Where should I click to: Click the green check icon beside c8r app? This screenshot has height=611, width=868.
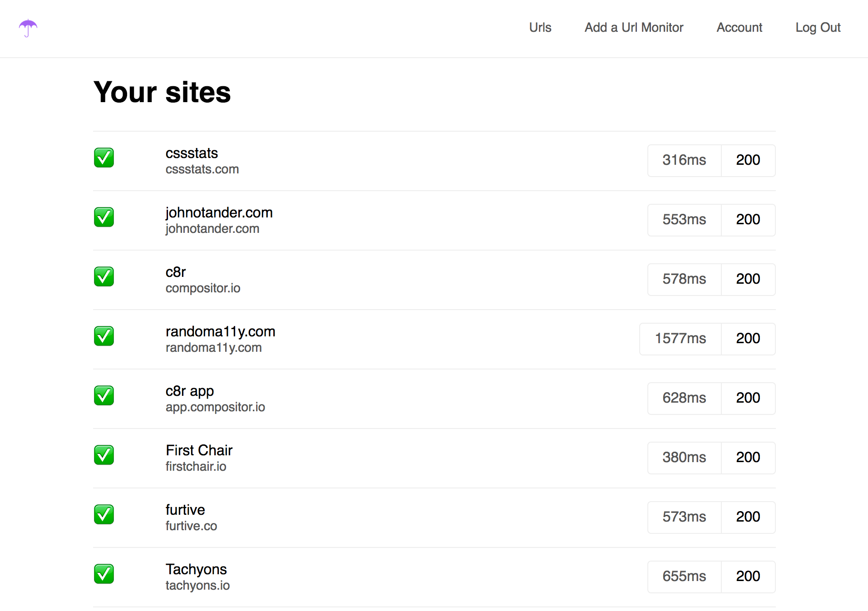pyautogui.click(x=104, y=396)
